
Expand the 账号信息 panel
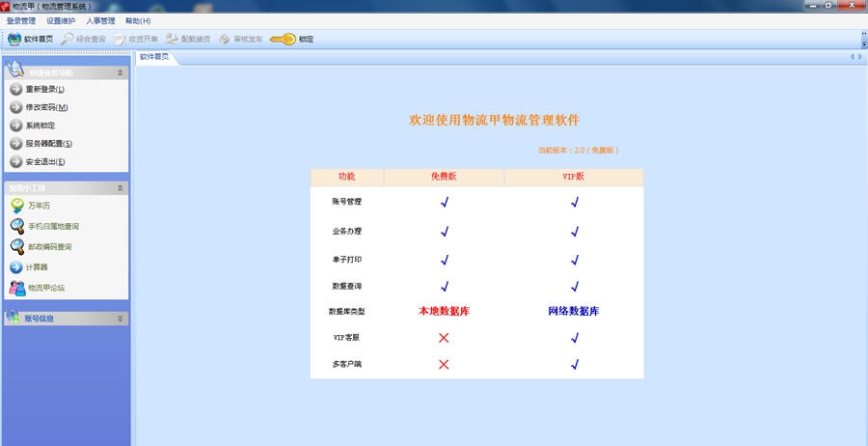121,319
